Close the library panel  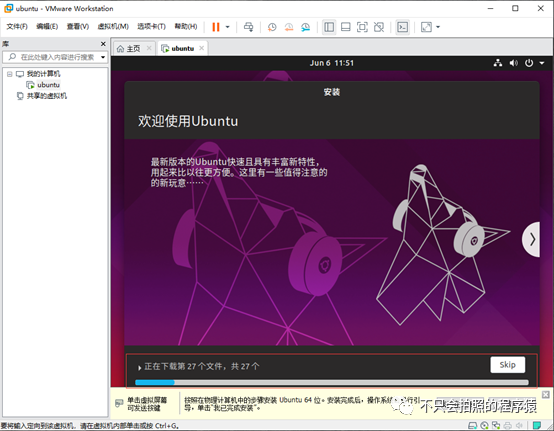coord(103,44)
